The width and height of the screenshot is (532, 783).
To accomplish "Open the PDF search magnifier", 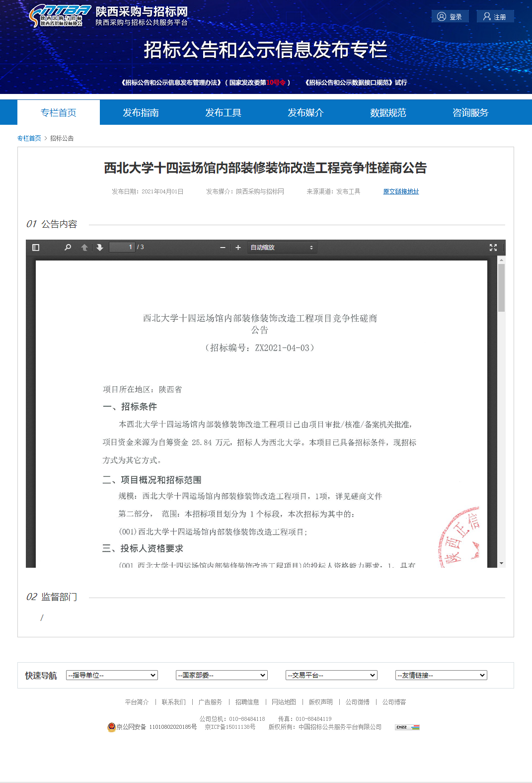I will pos(68,248).
